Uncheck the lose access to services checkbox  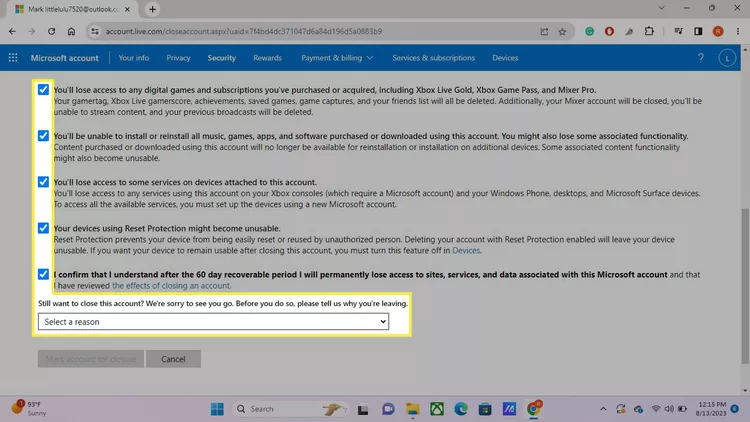(43, 182)
